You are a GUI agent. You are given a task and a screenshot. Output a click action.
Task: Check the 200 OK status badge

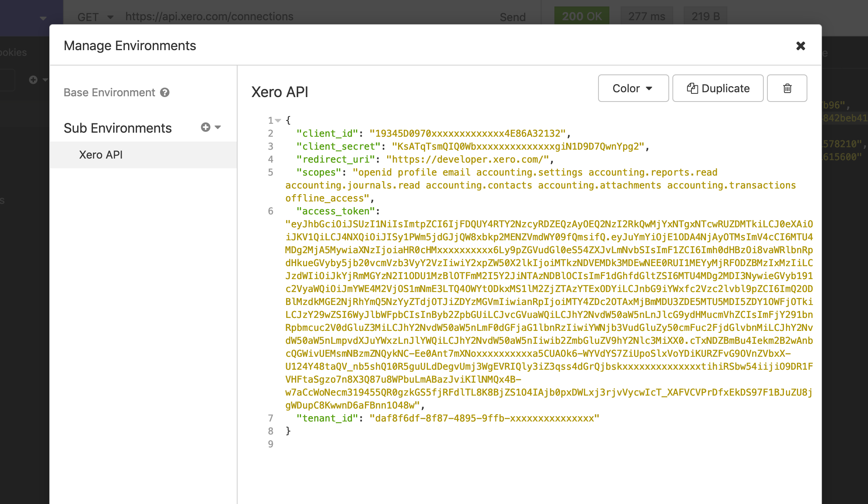click(x=582, y=16)
